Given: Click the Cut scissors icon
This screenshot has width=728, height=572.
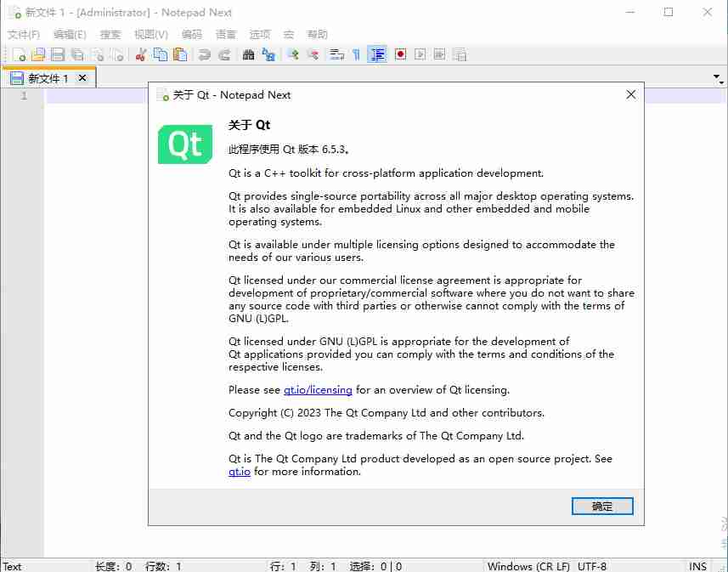Looking at the screenshot, I should [141, 54].
